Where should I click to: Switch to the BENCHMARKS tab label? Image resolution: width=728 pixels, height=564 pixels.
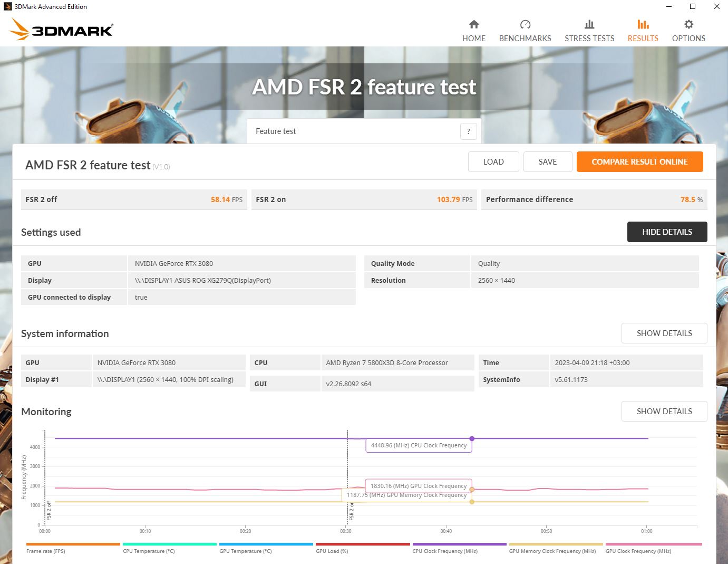pos(525,39)
